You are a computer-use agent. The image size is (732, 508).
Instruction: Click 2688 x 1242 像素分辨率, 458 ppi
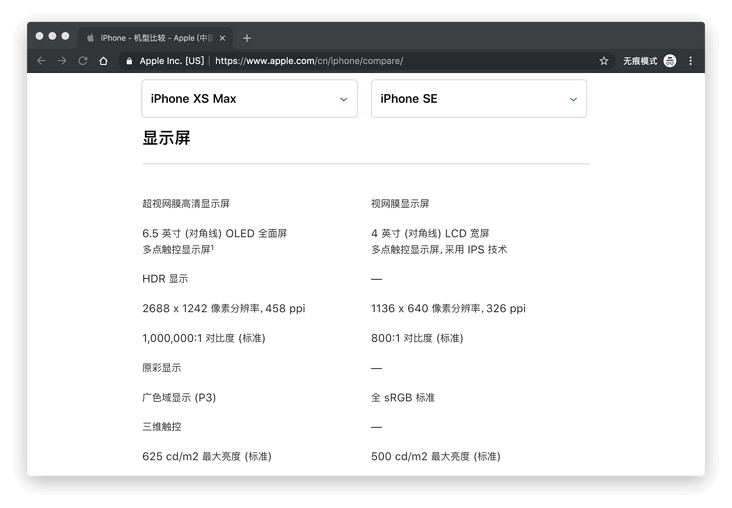coord(224,309)
